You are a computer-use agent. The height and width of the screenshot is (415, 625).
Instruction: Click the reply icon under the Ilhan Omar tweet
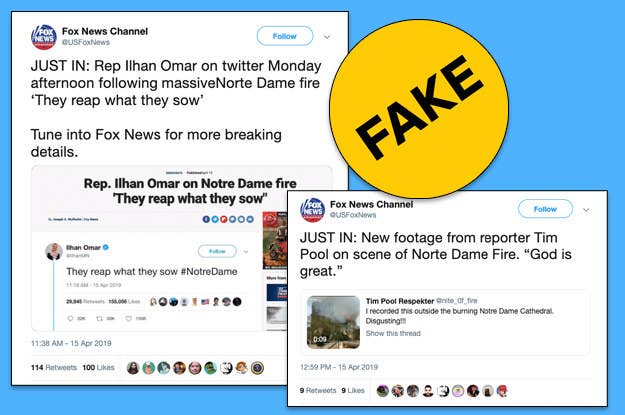71,318
